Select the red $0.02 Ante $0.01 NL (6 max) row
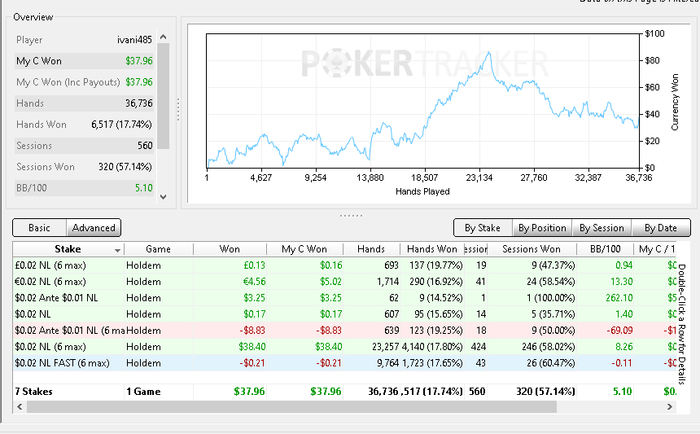The image size is (700, 434). [345, 330]
